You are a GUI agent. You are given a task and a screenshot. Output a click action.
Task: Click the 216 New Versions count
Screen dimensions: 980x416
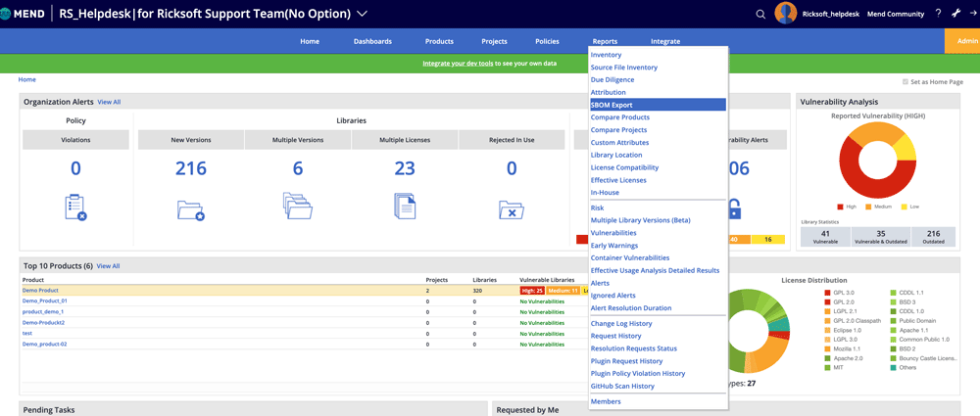(191, 168)
